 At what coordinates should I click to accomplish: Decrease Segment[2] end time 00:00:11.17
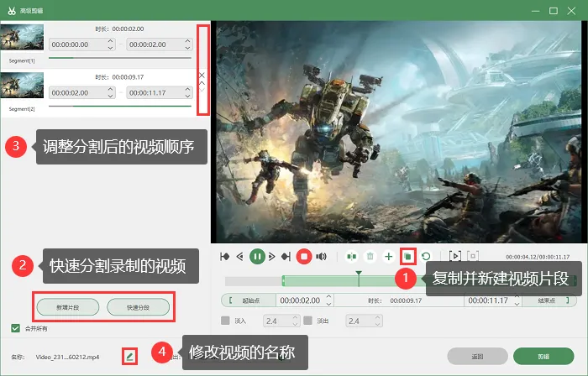click(188, 96)
